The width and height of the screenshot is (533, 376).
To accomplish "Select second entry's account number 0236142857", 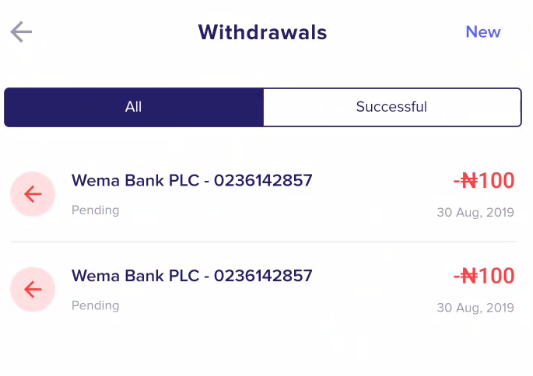I will click(x=263, y=275).
